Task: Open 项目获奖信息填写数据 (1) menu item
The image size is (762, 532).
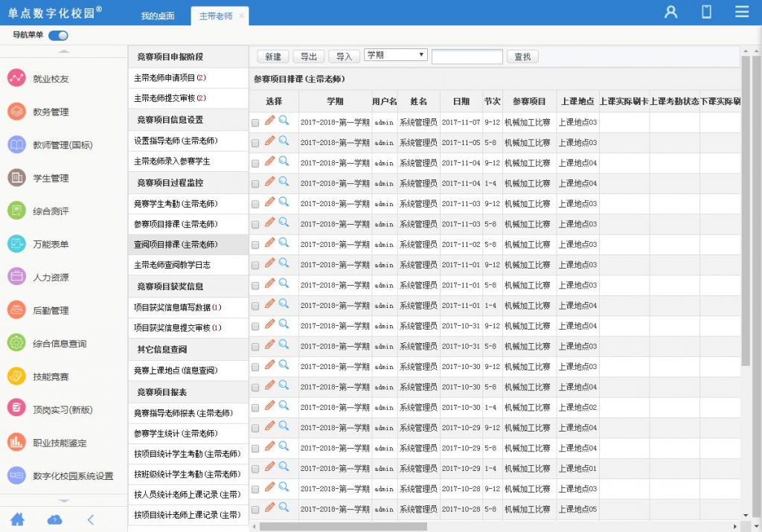Action: (188, 307)
